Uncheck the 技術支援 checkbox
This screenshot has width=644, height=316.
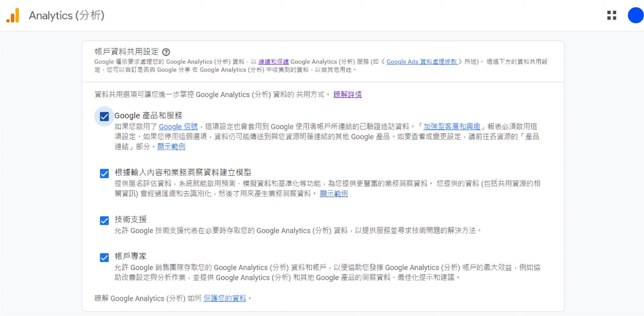104,220
